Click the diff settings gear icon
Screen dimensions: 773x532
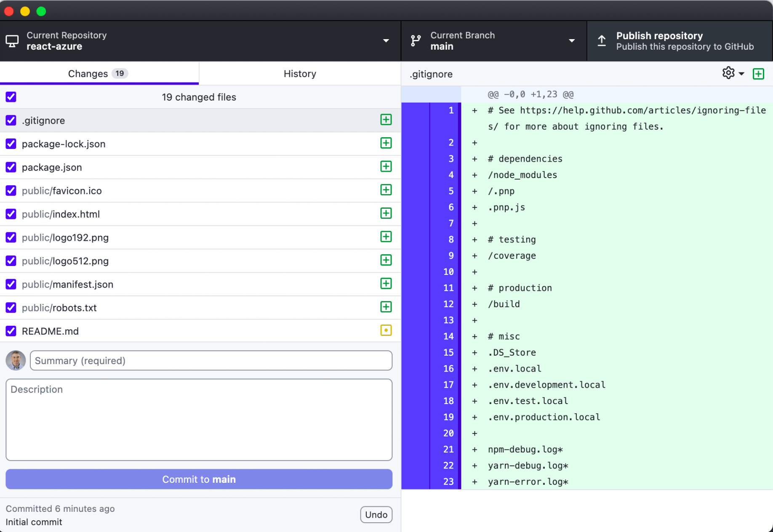(728, 73)
